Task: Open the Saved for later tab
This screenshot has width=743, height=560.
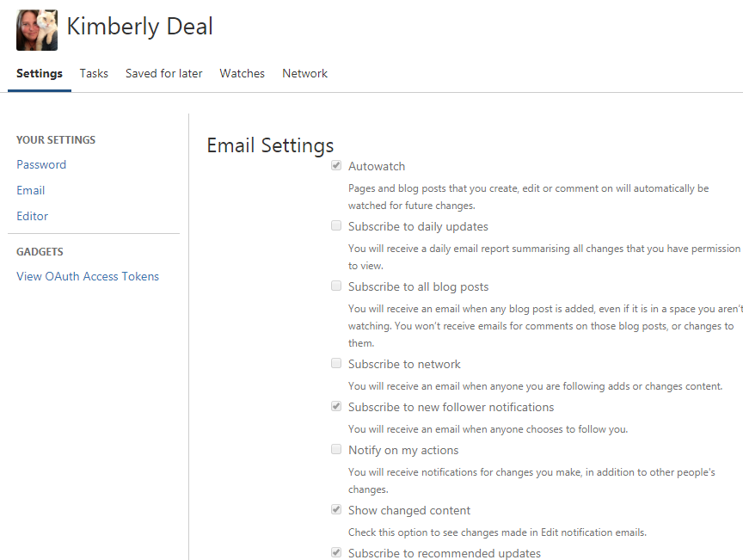Action: point(164,73)
